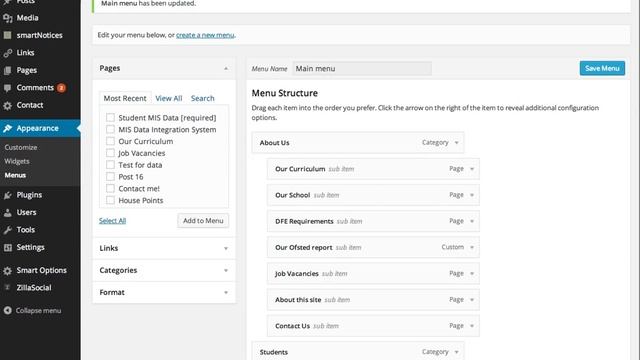Select the Our Ofsted report menu item
The width and height of the screenshot is (640, 360).
[x=373, y=247]
